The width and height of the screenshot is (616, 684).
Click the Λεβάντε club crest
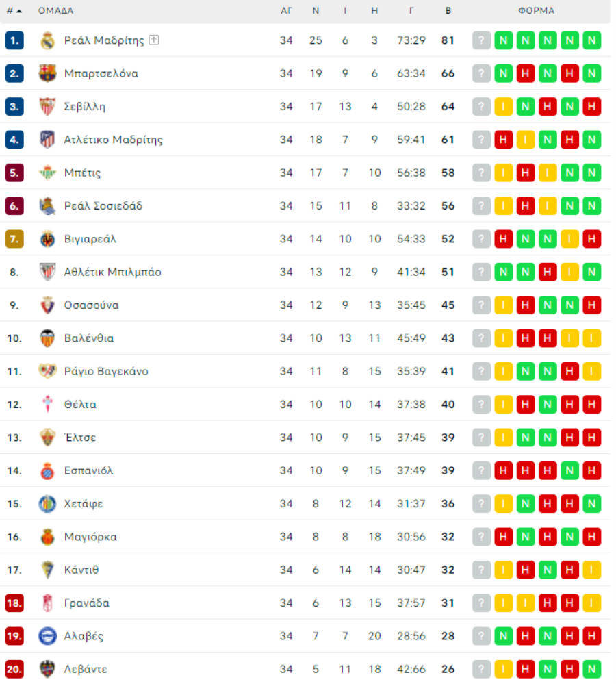coord(47,669)
